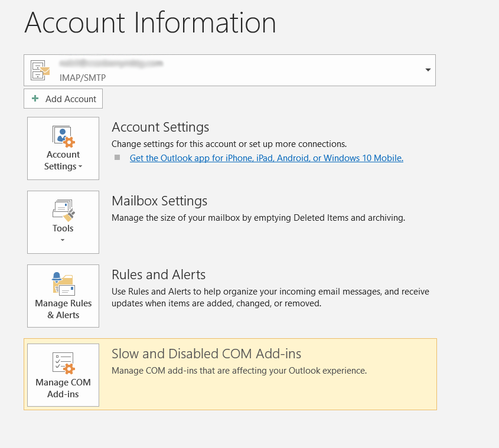Screen dimensions: 499x448
Task: Click the Manage Rules & Alerts button
Action: point(63,296)
